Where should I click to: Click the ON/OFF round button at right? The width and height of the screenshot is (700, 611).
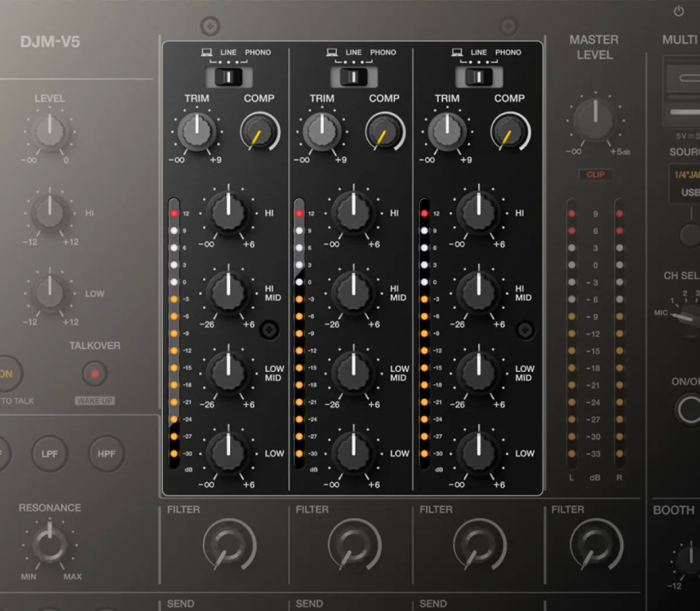click(x=688, y=409)
